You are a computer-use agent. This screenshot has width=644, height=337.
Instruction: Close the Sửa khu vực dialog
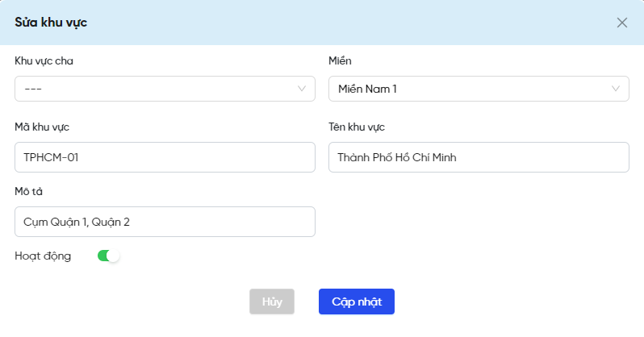pos(622,23)
